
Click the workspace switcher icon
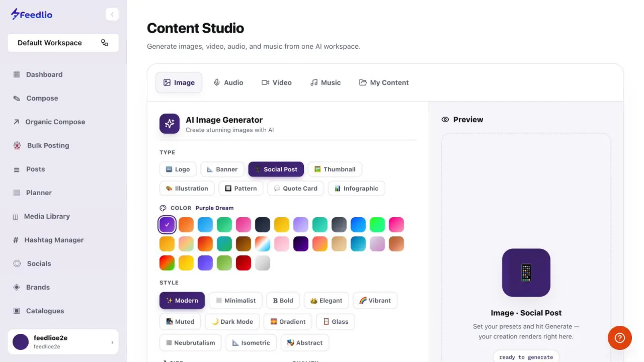(x=105, y=43)
